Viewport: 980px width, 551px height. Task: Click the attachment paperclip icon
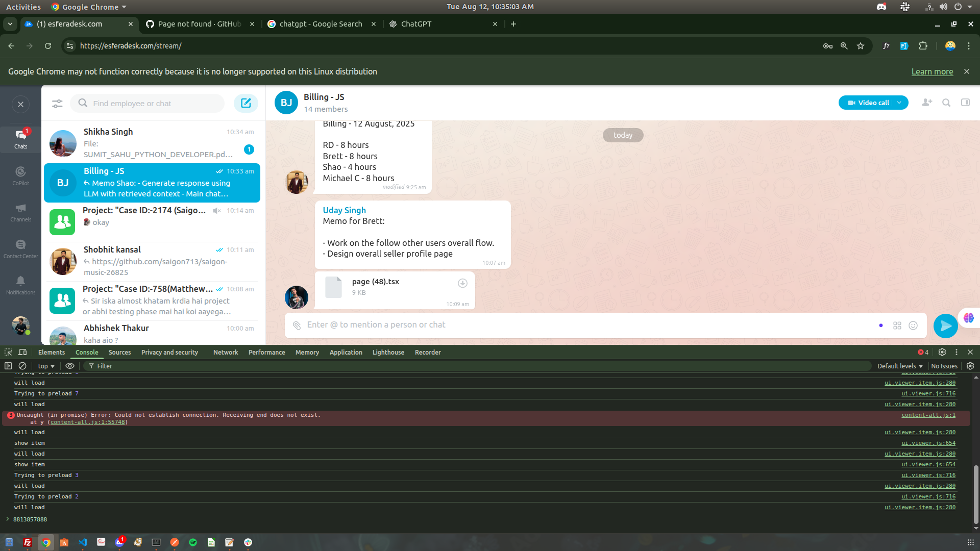(x=297, y=325)
